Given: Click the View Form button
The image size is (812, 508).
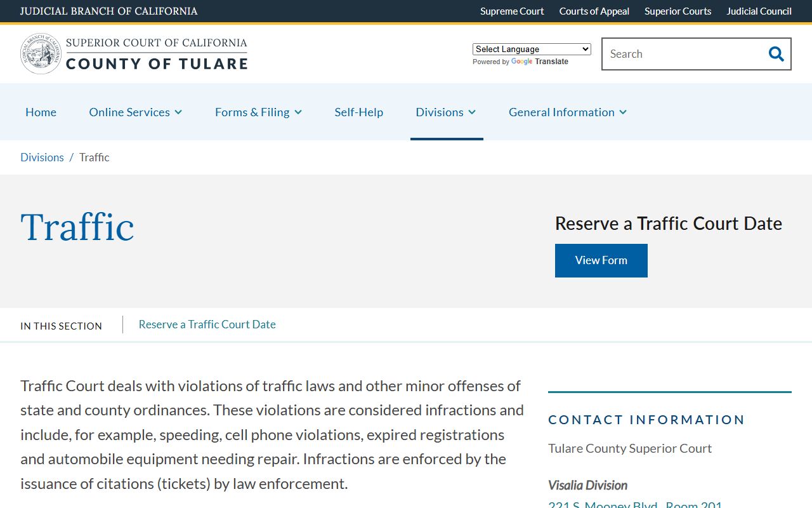Looking at the screenshot, I should point(601,260).
